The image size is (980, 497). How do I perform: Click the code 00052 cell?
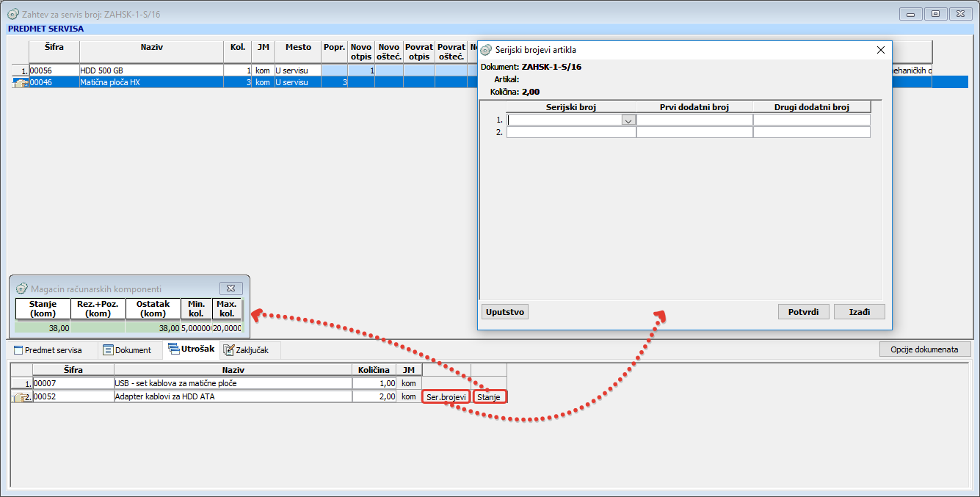(73, 397)
